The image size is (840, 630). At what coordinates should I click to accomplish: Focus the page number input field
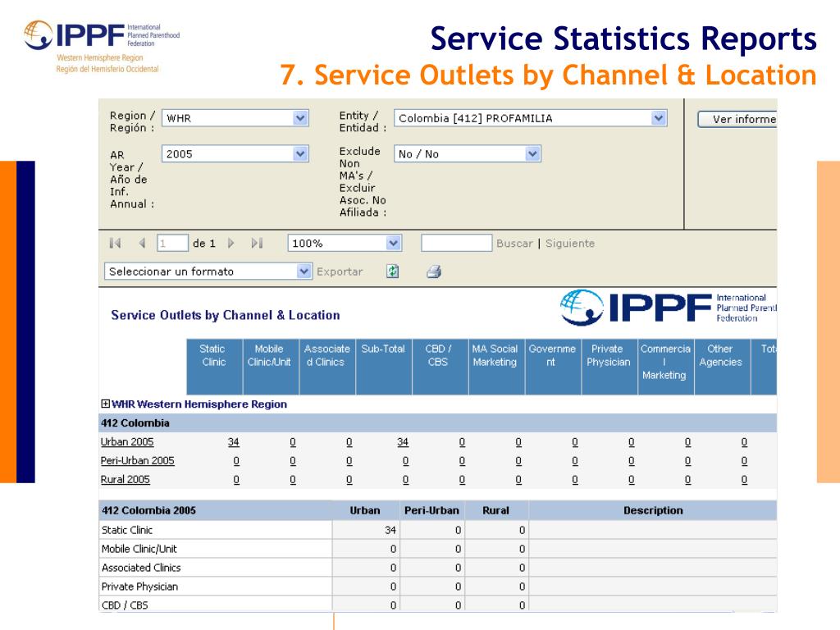[x=172, y=243]
